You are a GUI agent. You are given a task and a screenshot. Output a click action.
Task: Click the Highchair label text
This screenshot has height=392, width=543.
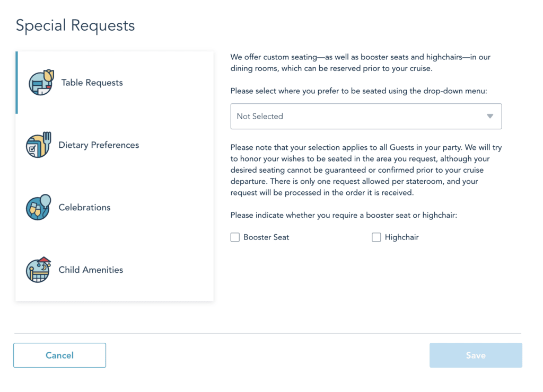[x=401, y=237]
